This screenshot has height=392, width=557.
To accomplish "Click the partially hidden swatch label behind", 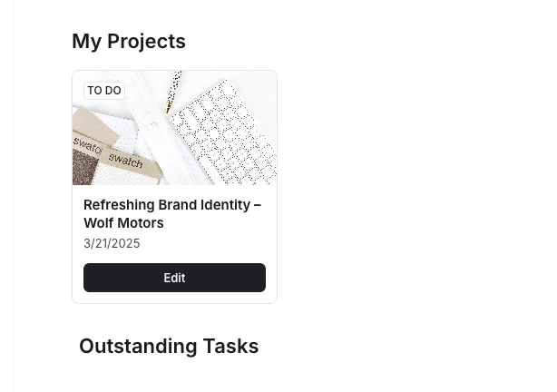I will pos(89,145).
